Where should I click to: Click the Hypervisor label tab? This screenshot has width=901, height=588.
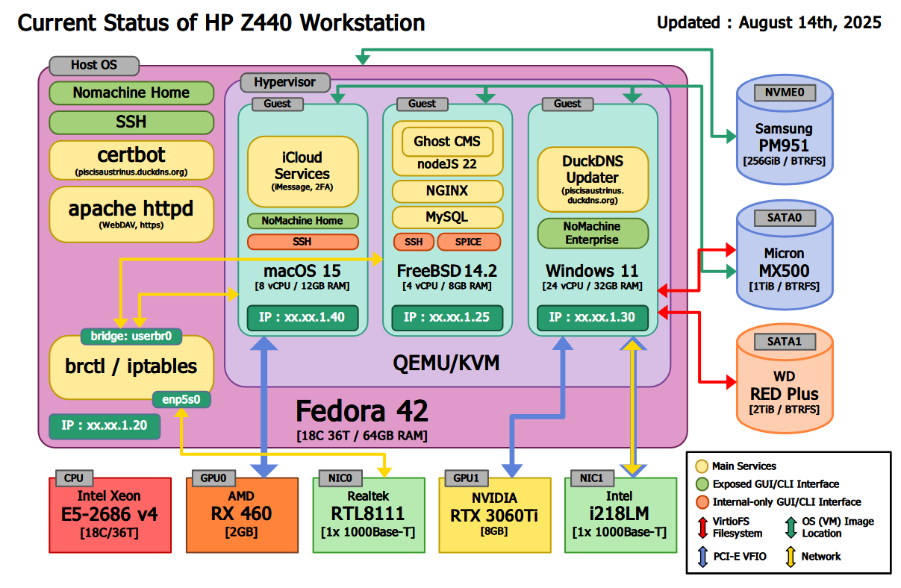click(x=284, y=82)
